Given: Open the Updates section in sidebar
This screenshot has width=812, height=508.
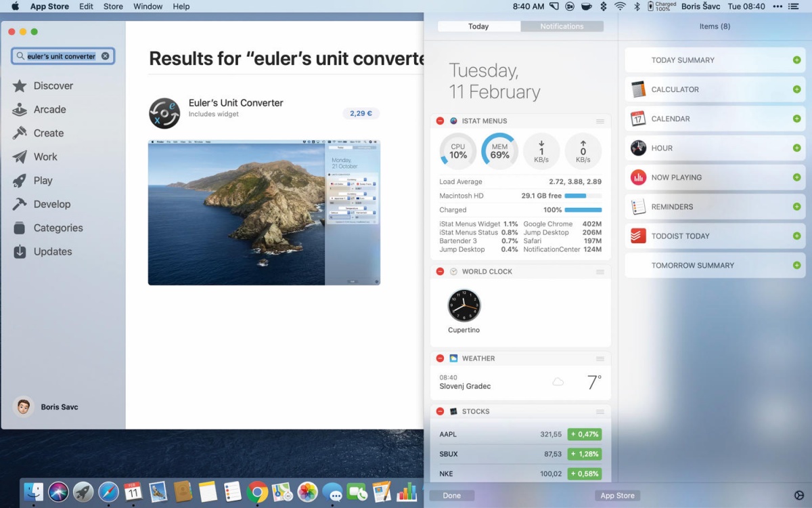Looking at the screenshot, I should pyautogui.click(x=42, y=252).
